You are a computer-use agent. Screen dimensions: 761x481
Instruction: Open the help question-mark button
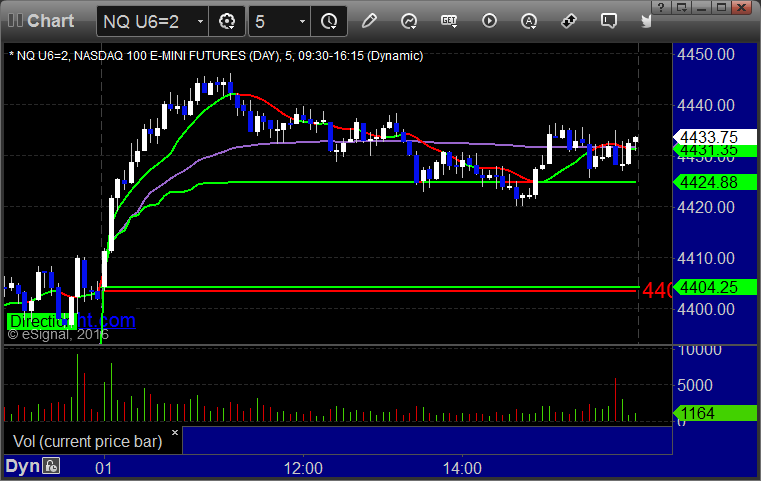pyautogui.click(x=661, y=7)
